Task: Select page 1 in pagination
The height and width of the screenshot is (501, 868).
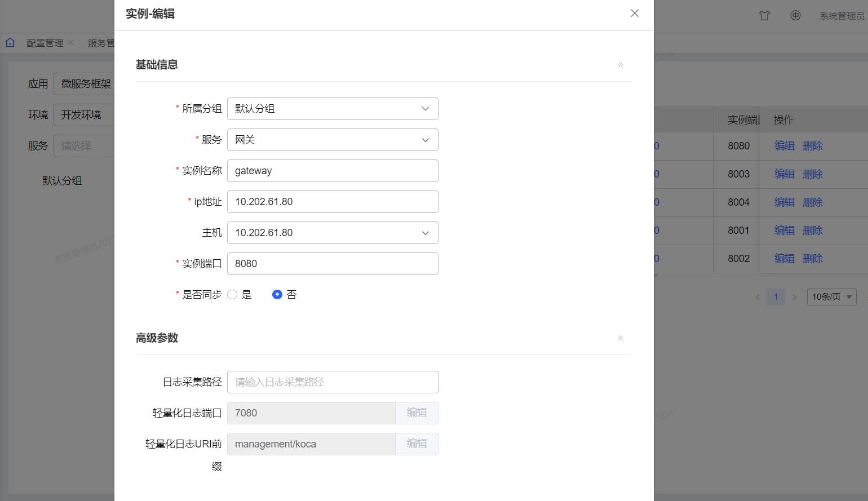Action: coord(776,297)
